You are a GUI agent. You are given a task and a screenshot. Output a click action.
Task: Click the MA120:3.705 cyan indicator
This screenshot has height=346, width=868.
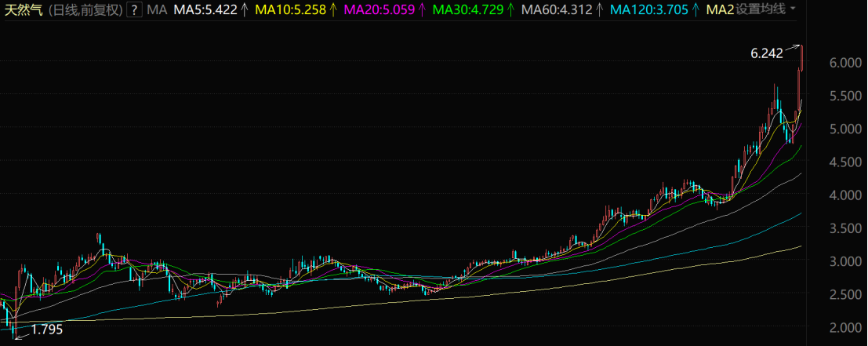[x=649, y=10]
